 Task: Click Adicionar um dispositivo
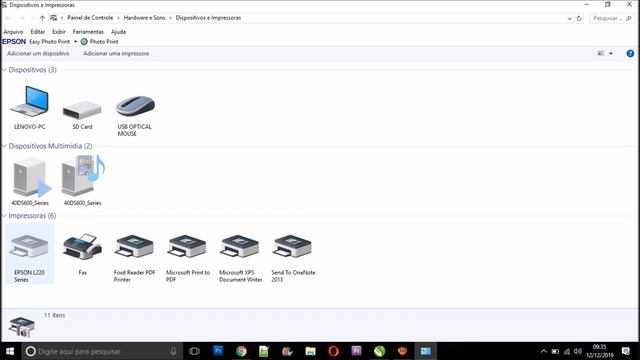(38, 53)
